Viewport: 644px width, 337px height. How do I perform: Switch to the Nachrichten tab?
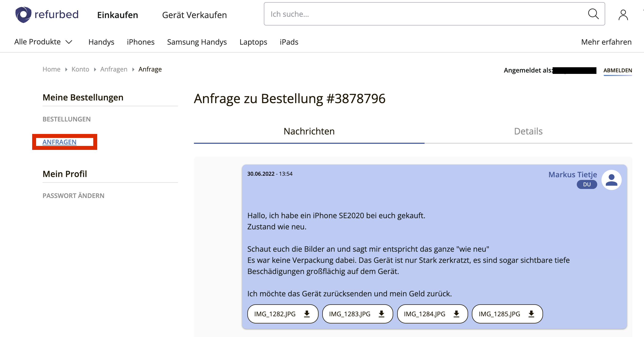click(309, 132)
